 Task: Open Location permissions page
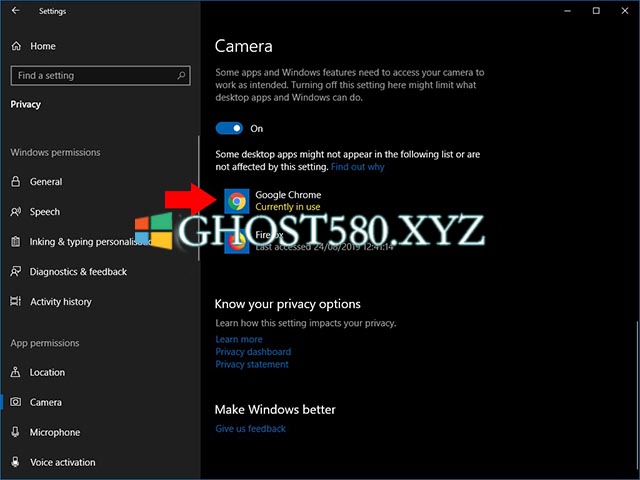tap(47, 372)
